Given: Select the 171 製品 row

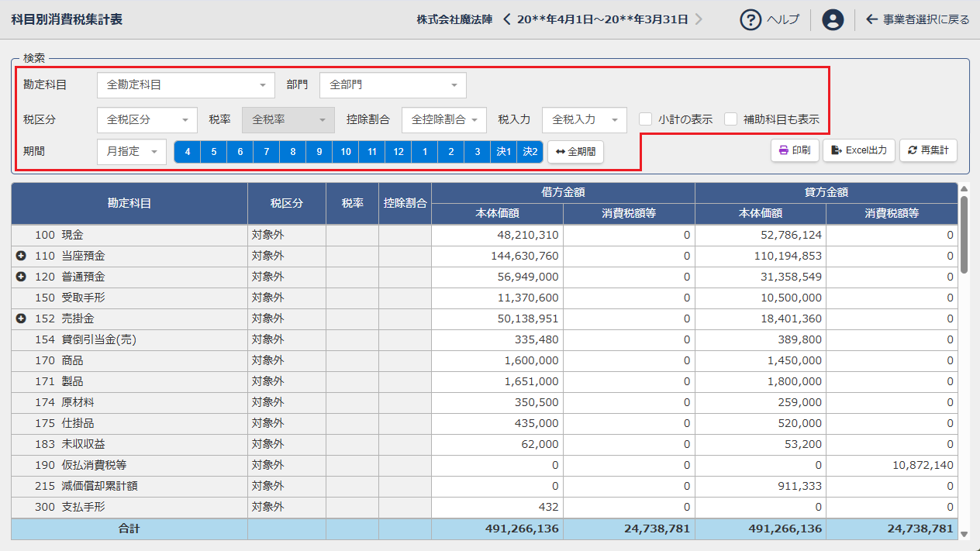Looking at the screenshot, I should pyautogui.click(x=485, y=381).
